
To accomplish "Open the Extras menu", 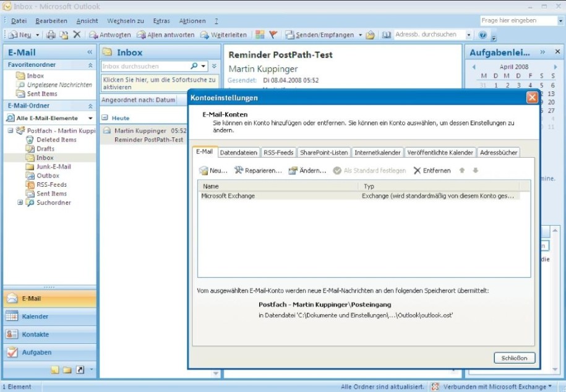I will coord(161,20).
